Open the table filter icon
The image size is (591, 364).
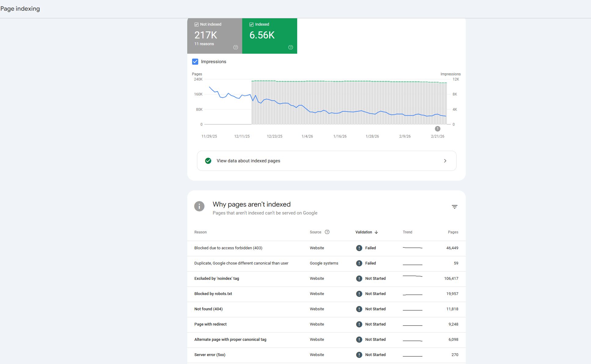point(454,207)
